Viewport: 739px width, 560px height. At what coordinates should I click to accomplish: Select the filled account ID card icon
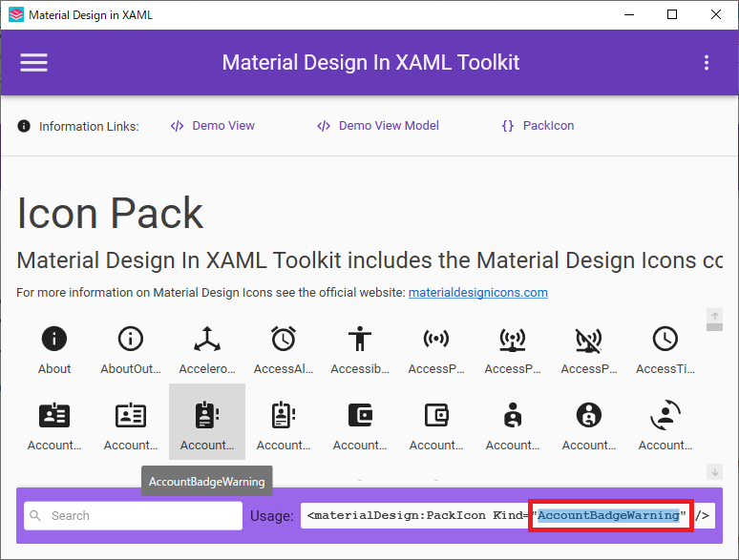pyautogui.click(x=54, y=415)
